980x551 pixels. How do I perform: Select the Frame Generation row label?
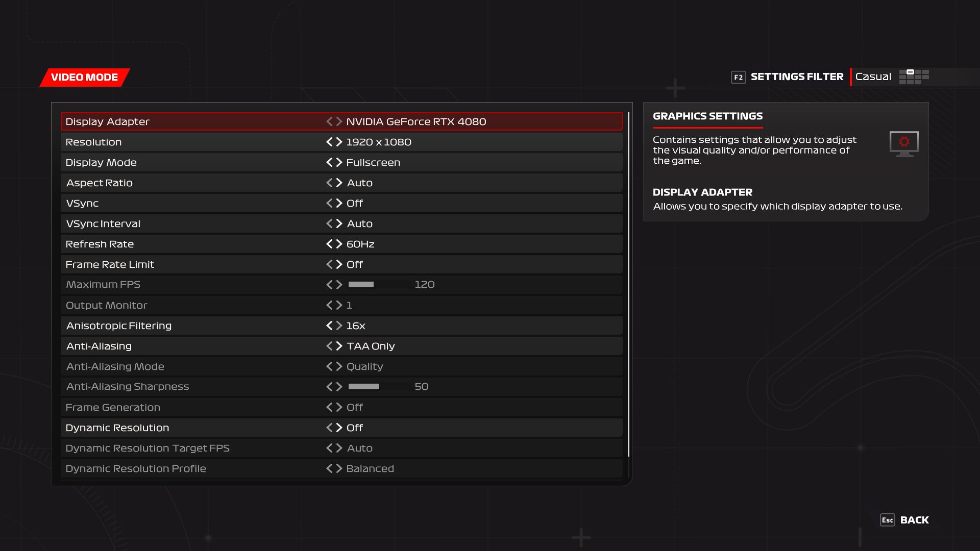click(113, 407)
